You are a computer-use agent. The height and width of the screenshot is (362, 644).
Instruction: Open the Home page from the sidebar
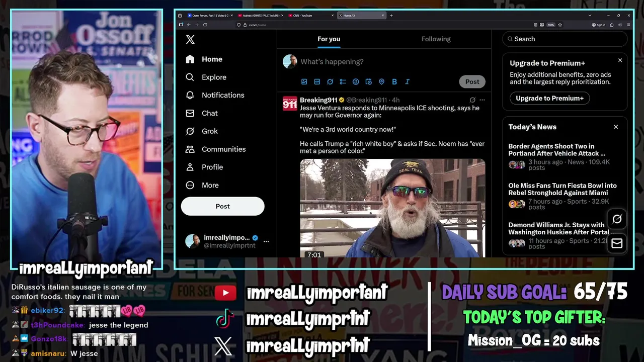[204, 59]
